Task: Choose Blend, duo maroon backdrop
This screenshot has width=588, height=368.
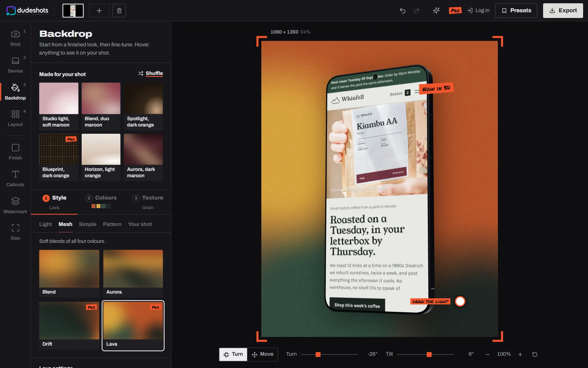Action: click(x=101, y=106)
